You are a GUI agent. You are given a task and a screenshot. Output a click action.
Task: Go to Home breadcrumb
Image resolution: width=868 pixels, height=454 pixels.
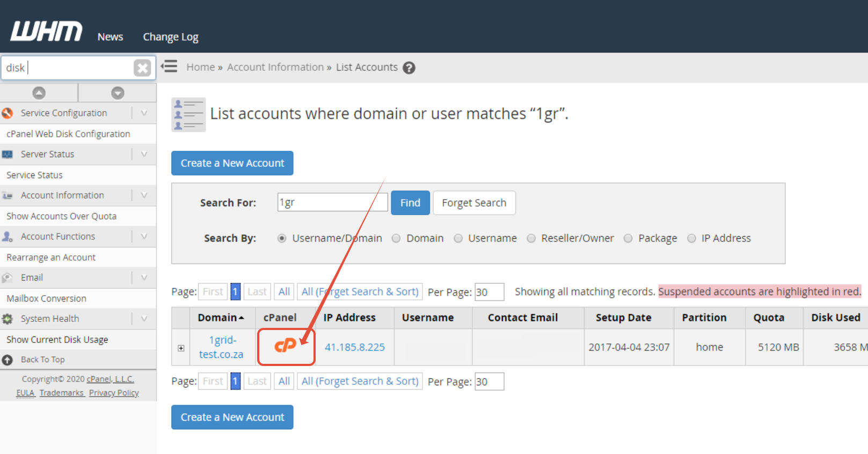coord(201,67)
